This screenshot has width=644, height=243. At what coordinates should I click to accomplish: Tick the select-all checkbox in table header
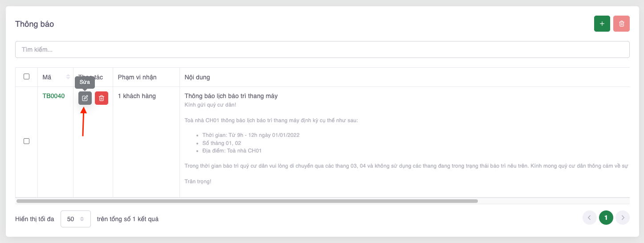coord(26,77)
